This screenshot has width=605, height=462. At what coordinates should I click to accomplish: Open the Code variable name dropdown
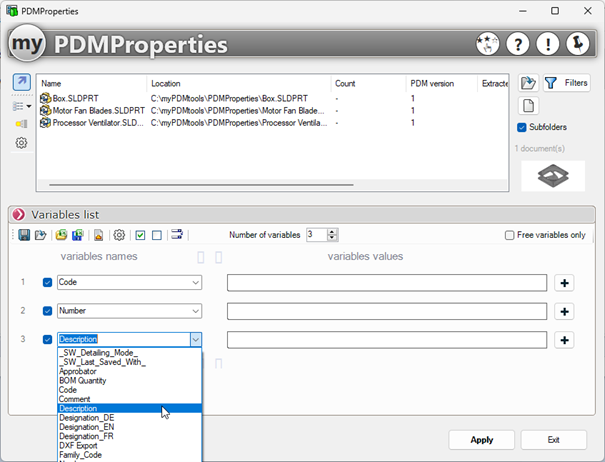(x=195, y=283)
